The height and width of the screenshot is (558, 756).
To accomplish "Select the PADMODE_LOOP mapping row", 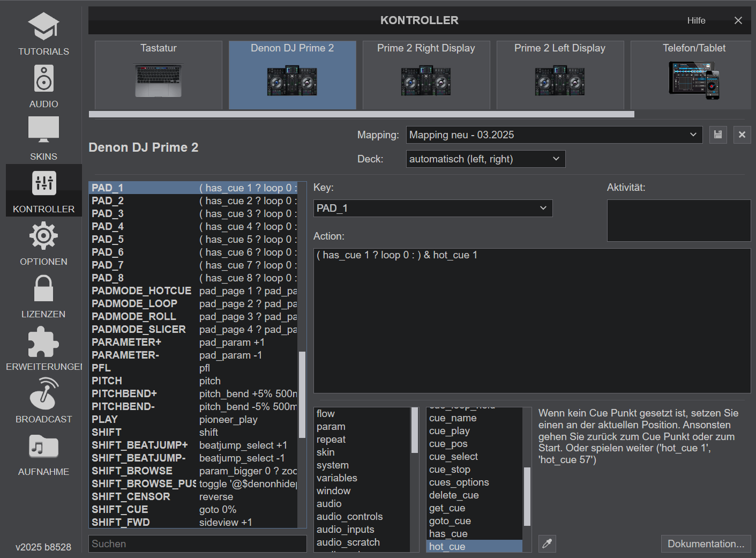I will tap(193, 303).
